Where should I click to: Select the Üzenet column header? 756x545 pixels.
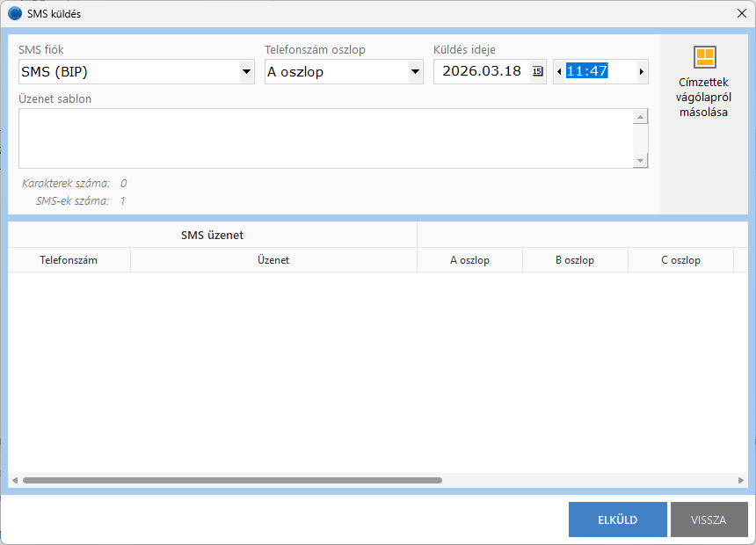273,260
